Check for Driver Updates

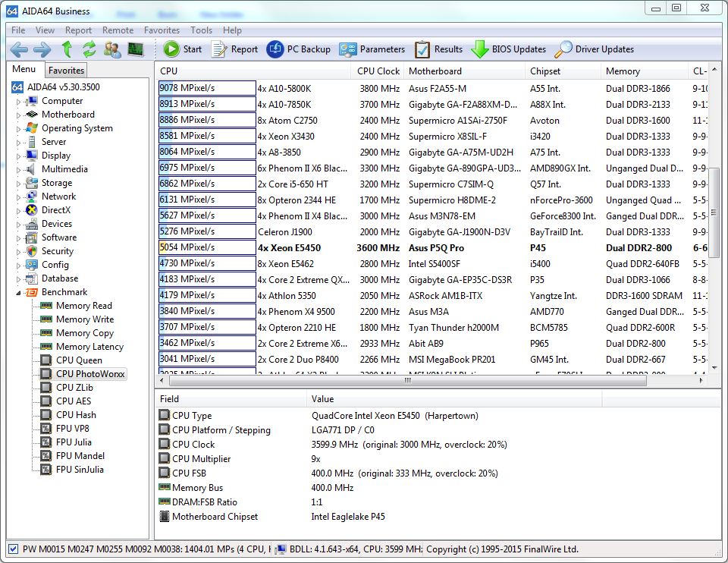coord(595,49)
